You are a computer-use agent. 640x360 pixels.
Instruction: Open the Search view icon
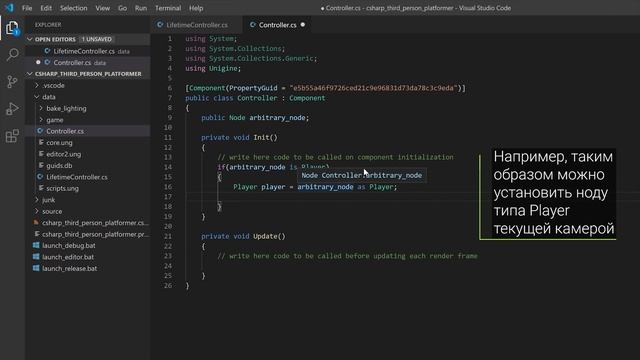pos(12,54)
